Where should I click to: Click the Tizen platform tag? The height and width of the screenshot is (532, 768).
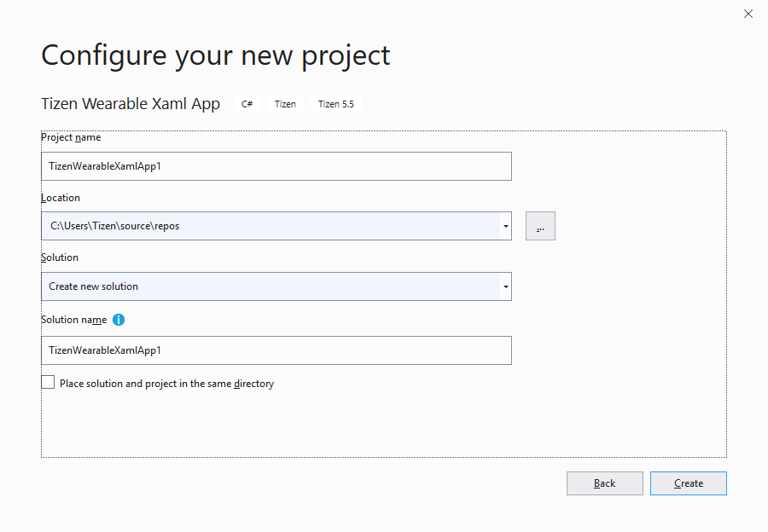point(285,104)
